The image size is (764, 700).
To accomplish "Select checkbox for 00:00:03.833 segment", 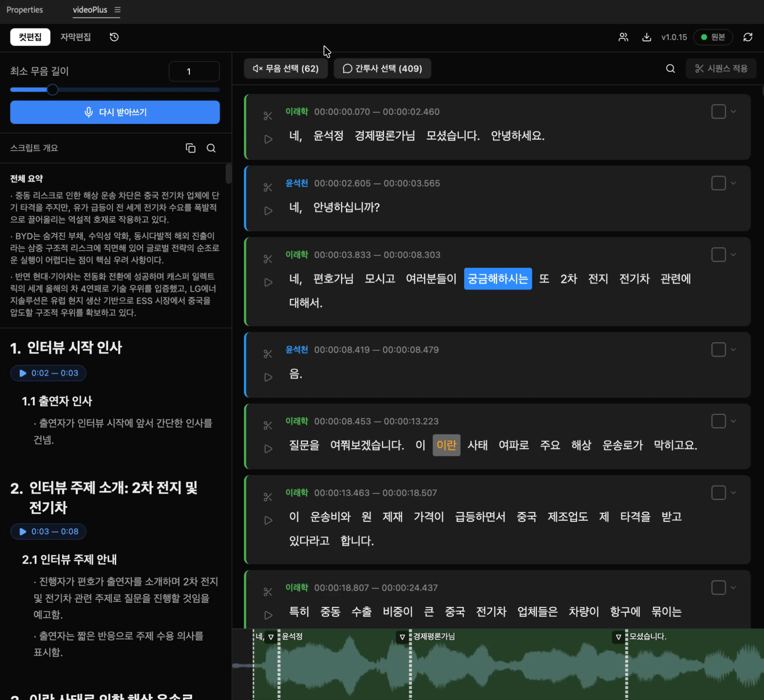I will click(x=718, y=255).
